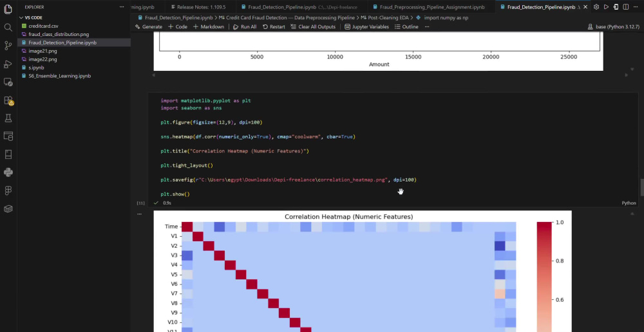
Task: Click the sns.heatmap code line
Action: click(258, 136)
